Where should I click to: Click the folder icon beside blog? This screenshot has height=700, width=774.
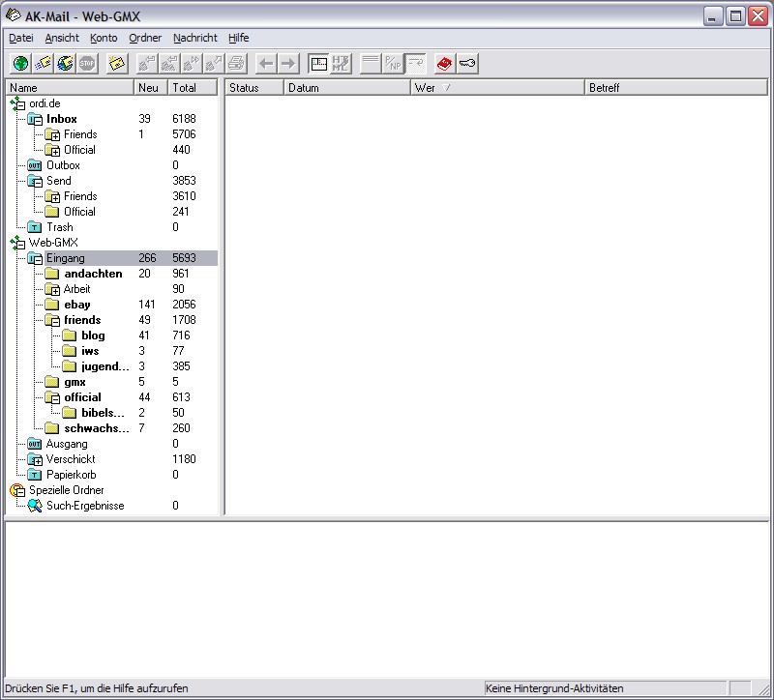[x=69, y=335]
